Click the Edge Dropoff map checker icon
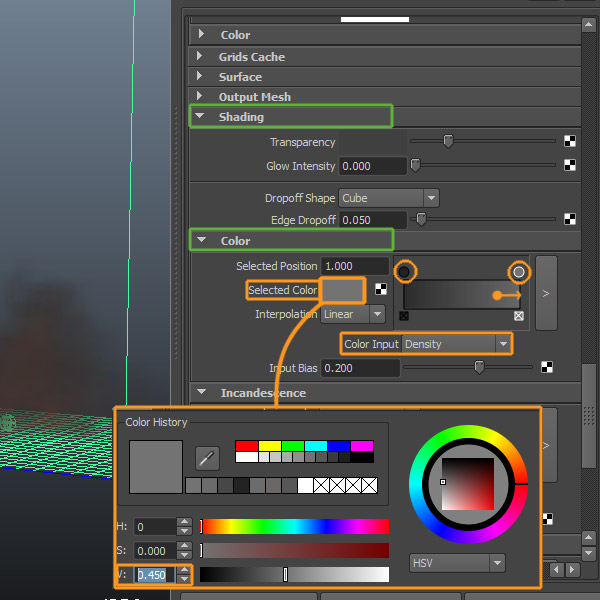This screenshot has height=600, width=600. tap(570, 219)
